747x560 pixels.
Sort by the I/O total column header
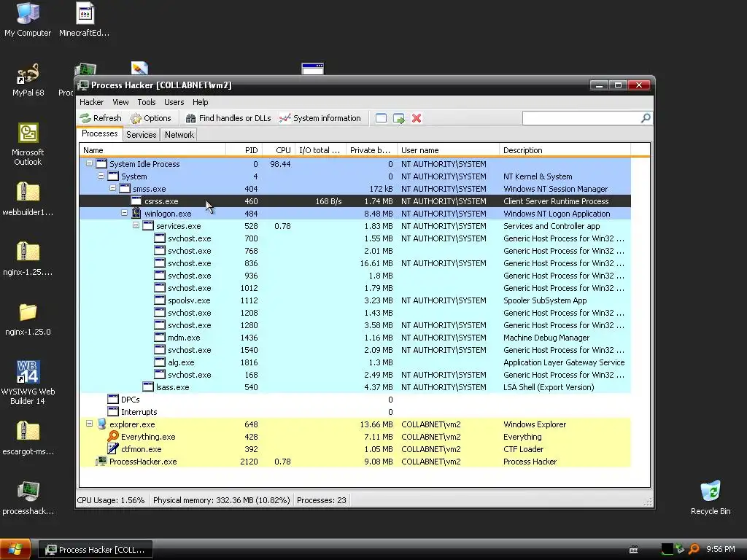point(321,150)
